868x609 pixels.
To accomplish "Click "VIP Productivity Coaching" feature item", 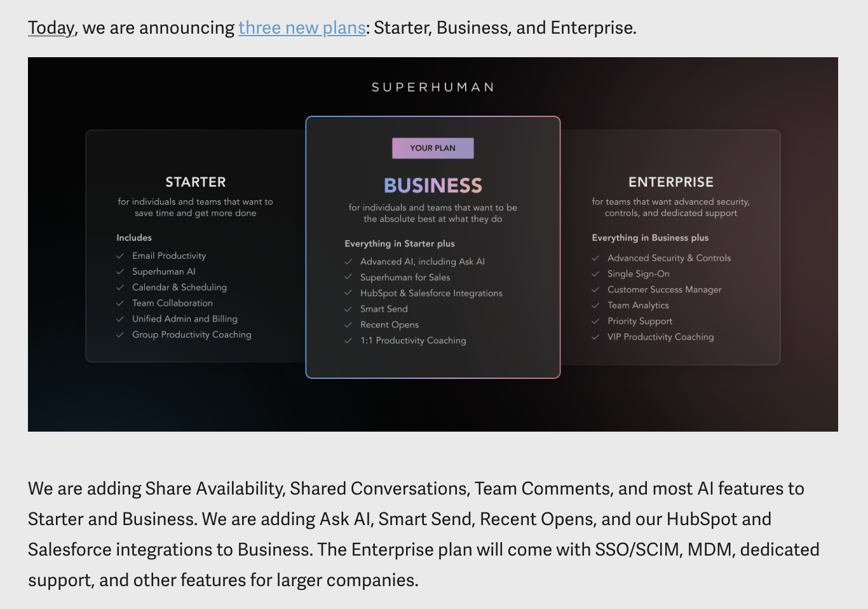I will [x=660, y=337].
